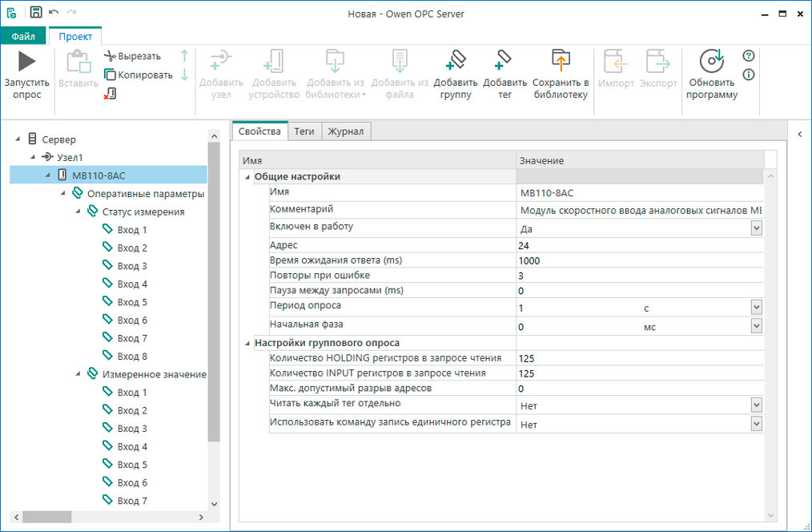This screenshot has height=532, width=812.
Task: Click the help question mark icon
Action: (749, 56)
